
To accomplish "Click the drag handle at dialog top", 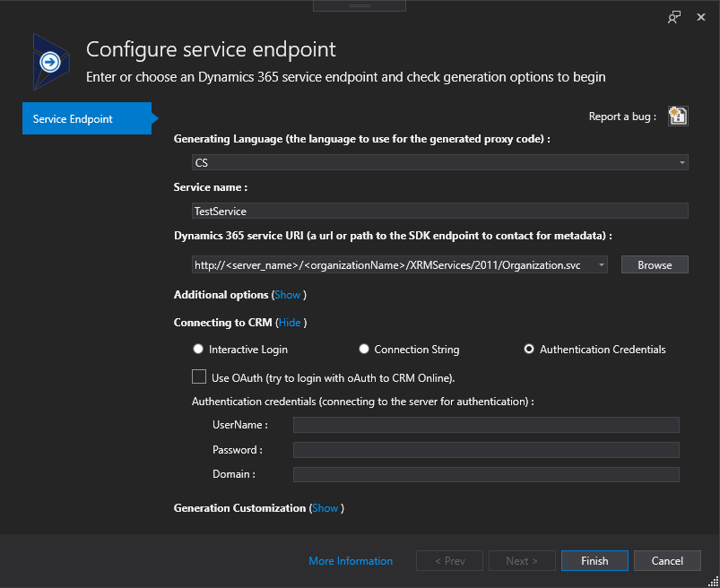I will 360,5.
